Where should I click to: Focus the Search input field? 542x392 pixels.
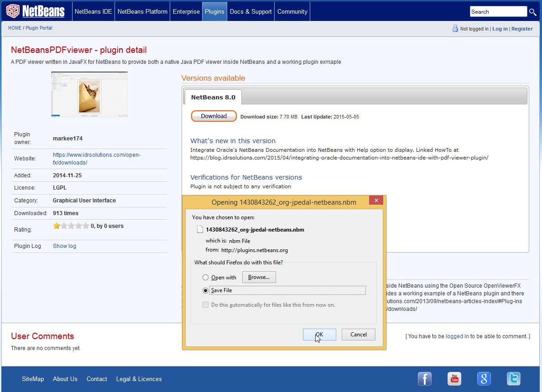[498, 12]
